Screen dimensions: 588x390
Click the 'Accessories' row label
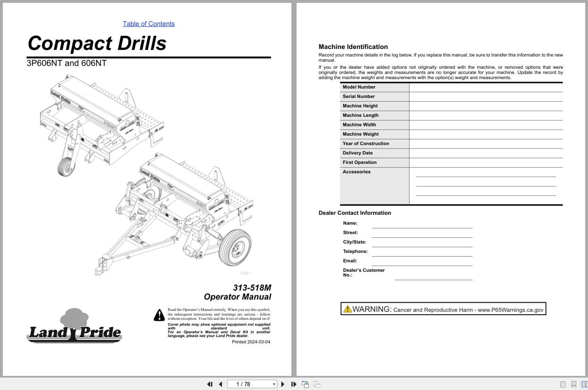coord(356,172)
